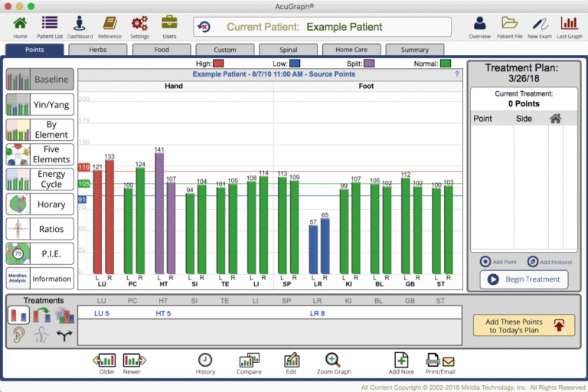Open the Patient File folder icon
This screenshot has width=588, height=392.
pyautogui.click(x=509, y=23)
